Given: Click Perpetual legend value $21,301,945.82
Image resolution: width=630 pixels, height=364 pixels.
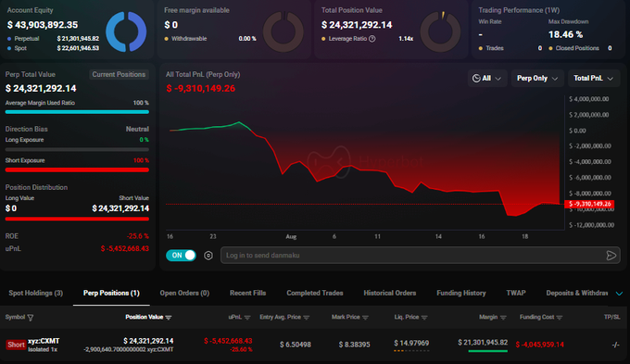Looking at the screenshot, I should pyautogui.click(x=78, y=39).
